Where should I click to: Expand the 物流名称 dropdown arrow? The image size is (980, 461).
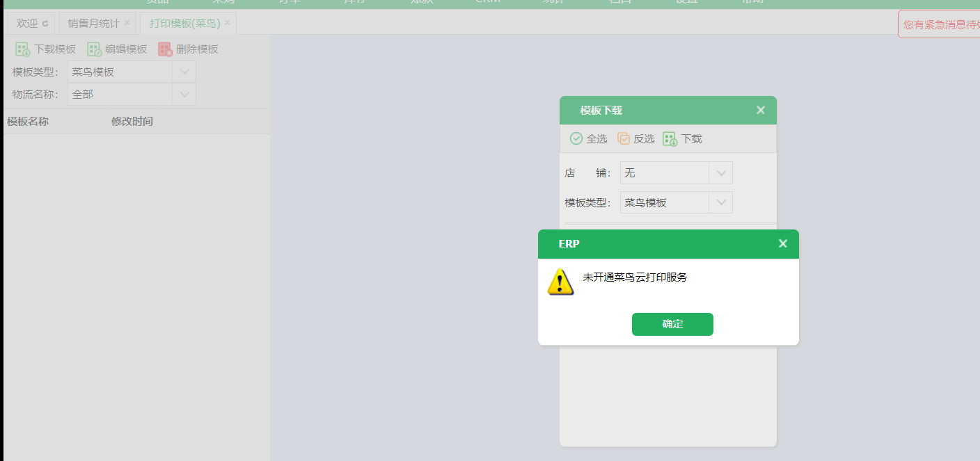[184, 94]
